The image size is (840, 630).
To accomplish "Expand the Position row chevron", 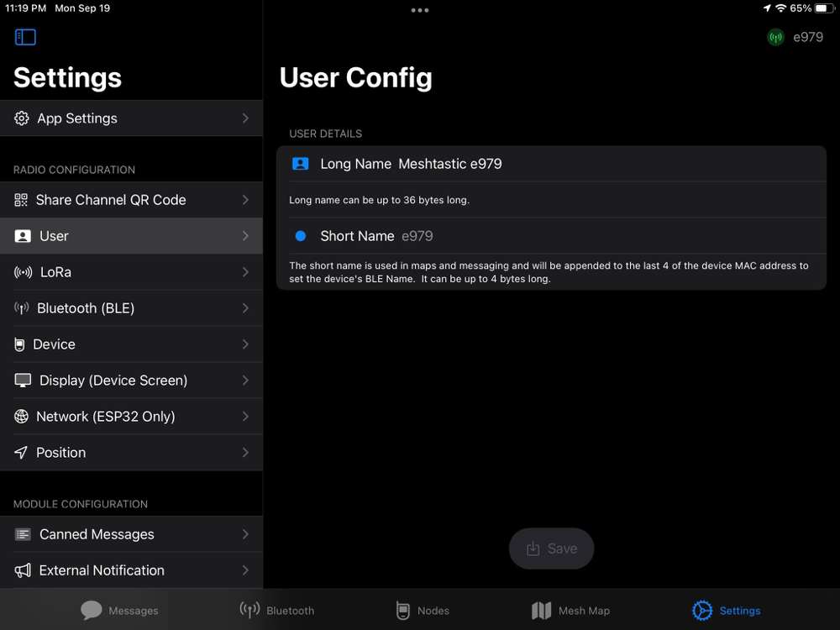I will pyautogui.click(x=245, y=453).
